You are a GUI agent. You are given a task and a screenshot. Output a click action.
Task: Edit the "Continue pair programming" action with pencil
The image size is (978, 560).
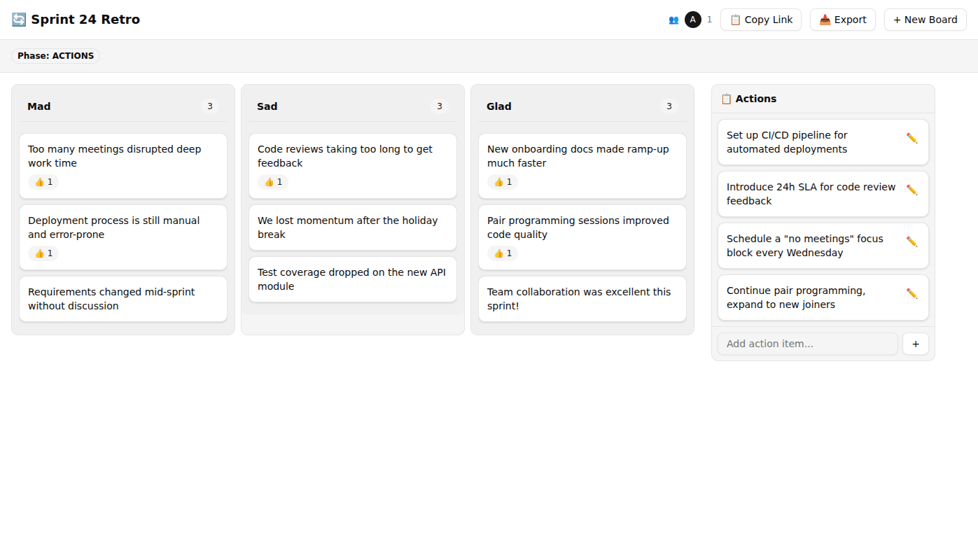click(x=911, y=293)
